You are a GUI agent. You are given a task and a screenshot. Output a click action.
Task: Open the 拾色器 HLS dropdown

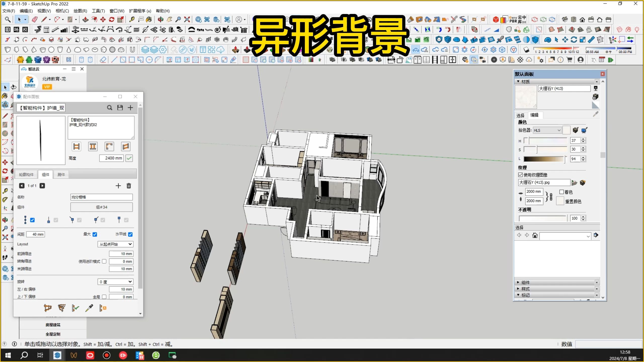(547, 130)
